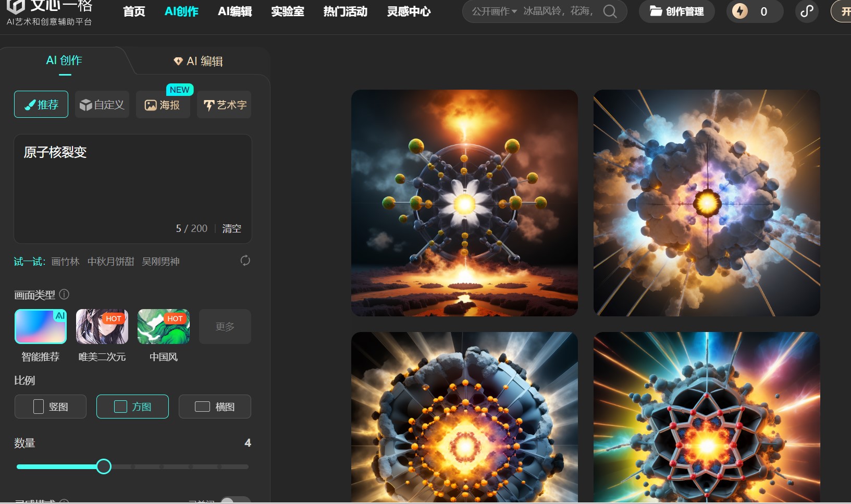851x504 pixels.
Task: Select the 中国风 style thumbnail
Action: [164, 326]
